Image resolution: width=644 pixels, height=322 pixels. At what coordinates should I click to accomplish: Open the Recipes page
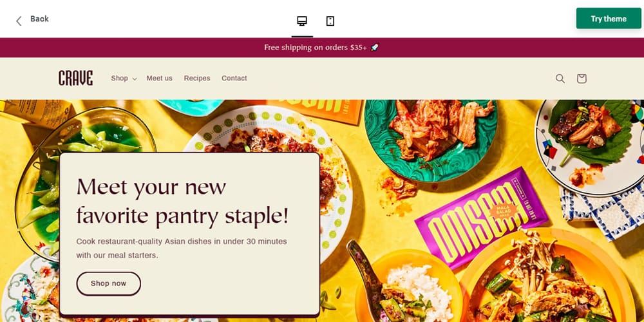click(x=196, y=78)
